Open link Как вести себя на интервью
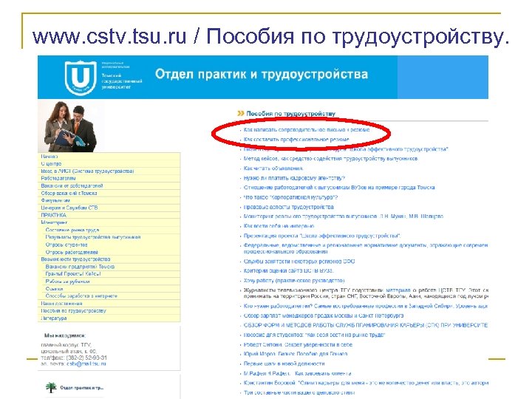Viewport: 532px width, 399px height. (x=279, y=225)
